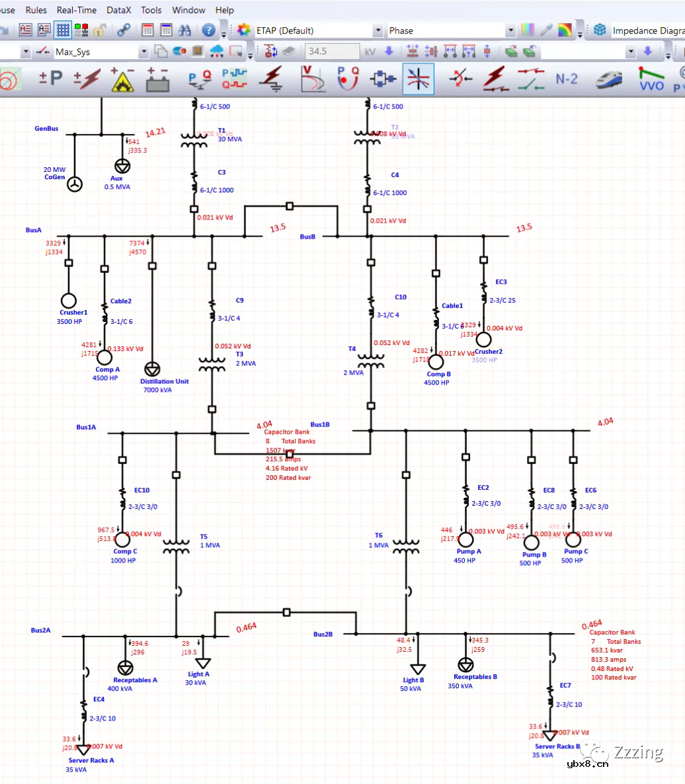Click the Crusher1 motor label
685x784 pixels.
pyautogui.click(x=73, y=313)
